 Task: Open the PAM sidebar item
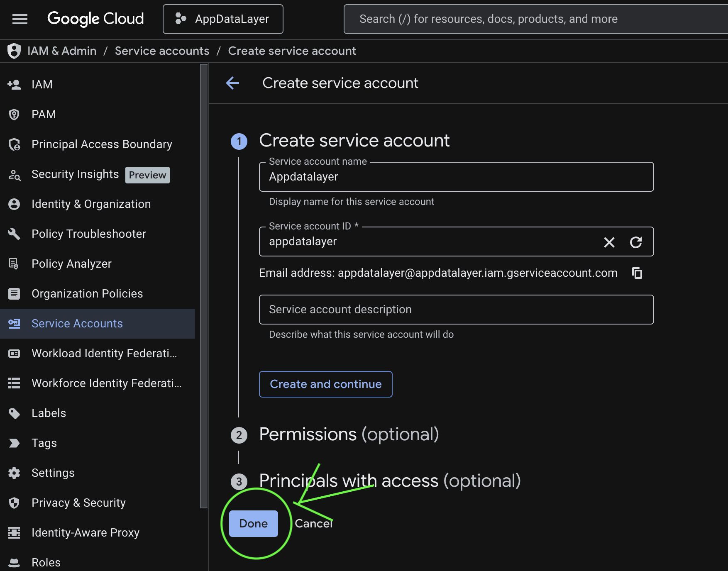pyautogui.click(x=44, y=115)
